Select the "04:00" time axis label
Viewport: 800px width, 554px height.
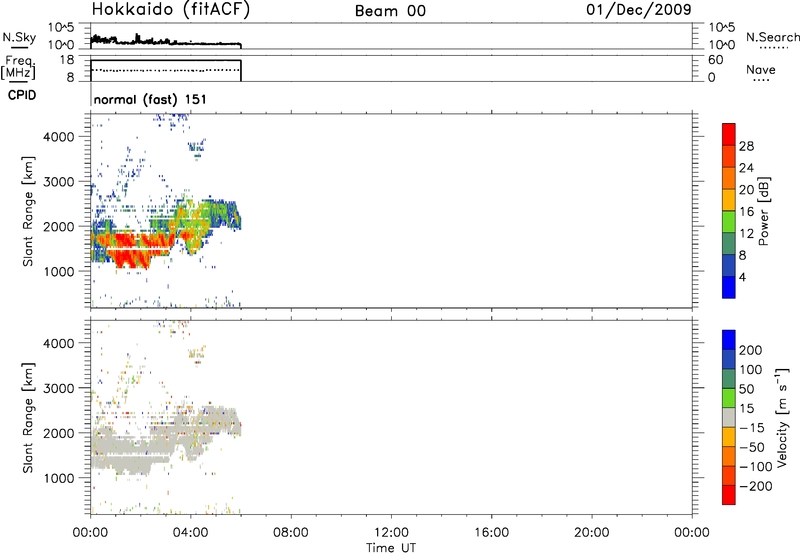coord(191,533)
